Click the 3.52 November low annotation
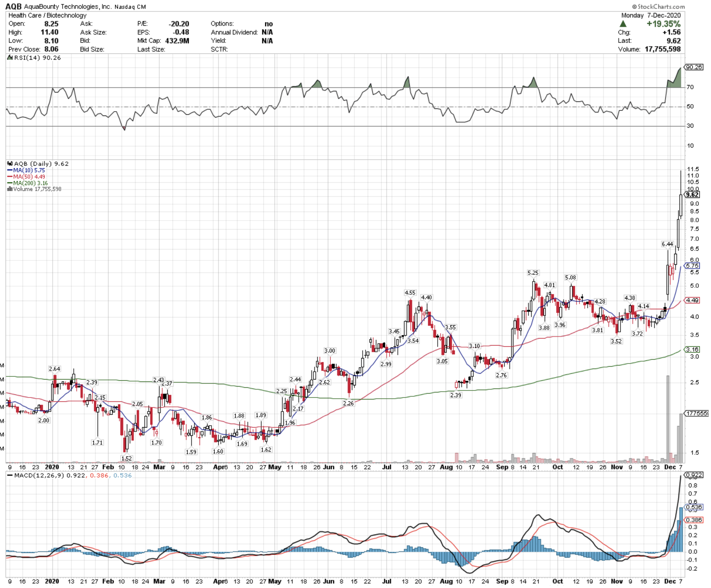The height and width of the screenshot is (588, 711). (616, 342)
